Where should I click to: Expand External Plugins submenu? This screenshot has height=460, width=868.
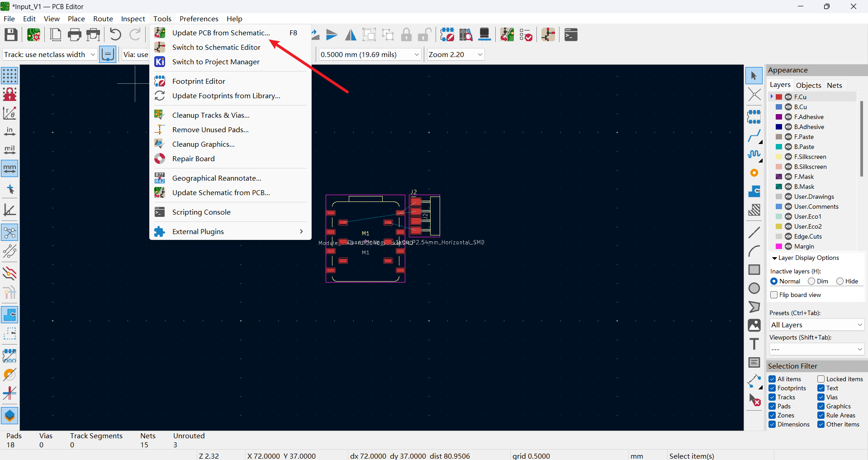tap(230, 231)
